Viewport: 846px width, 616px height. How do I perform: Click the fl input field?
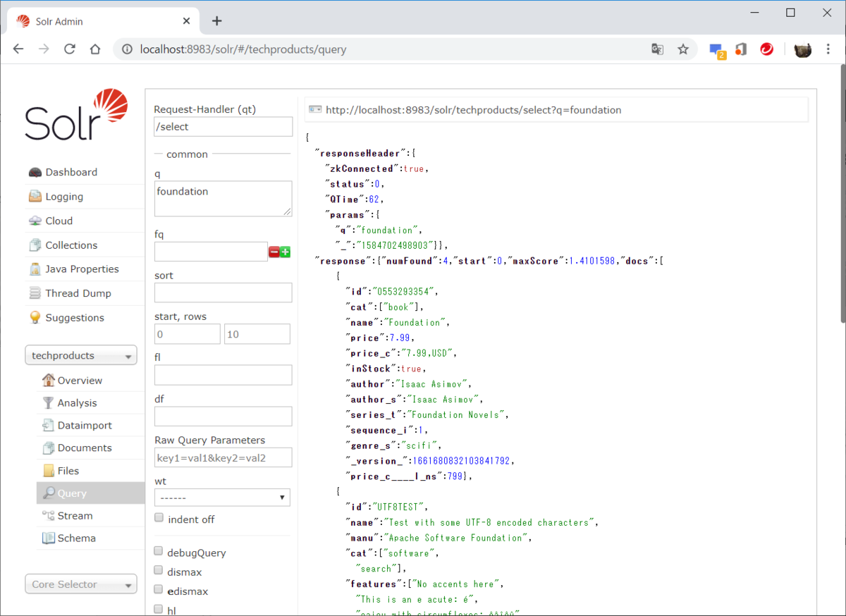coord(223,375)
